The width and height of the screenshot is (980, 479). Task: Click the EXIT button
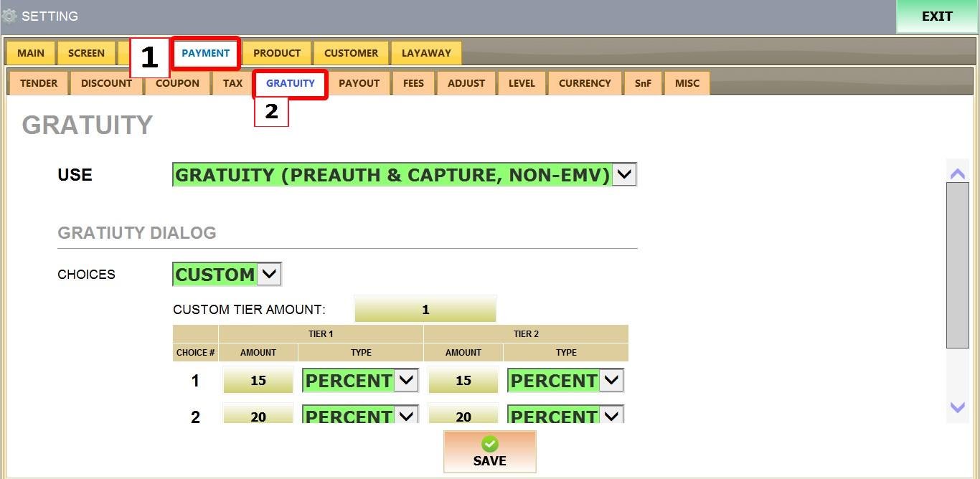pos(937,16)
